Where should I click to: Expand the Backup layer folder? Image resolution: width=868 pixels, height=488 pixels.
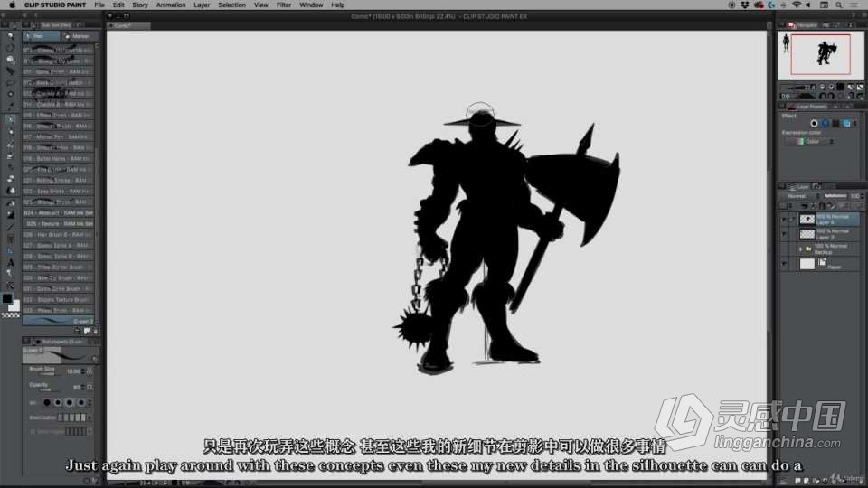click(800, 249)
